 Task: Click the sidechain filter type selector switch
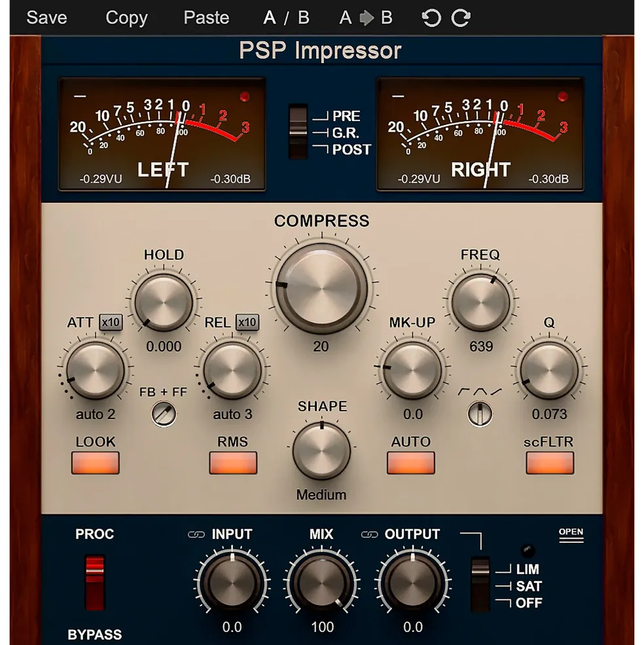click(480, 414)
